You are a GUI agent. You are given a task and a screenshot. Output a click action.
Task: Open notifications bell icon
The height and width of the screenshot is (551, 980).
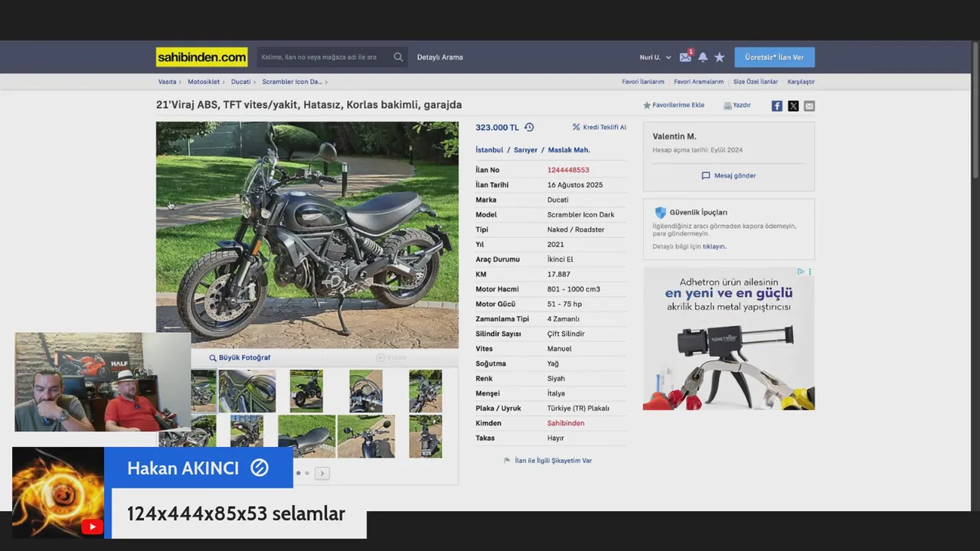coord(703,57)
